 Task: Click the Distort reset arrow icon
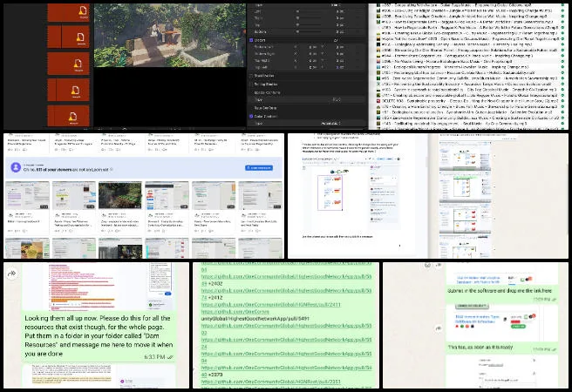click(336, 40)
